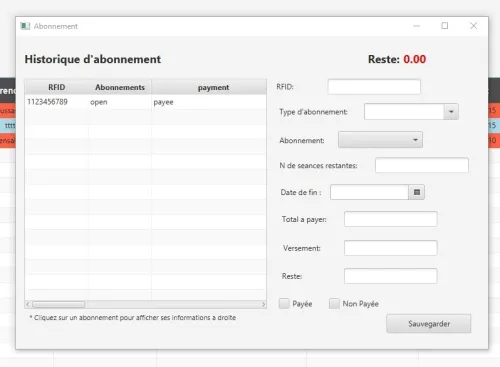
Task: Click the table's right scroll arrow
Action: pos(263,304)
